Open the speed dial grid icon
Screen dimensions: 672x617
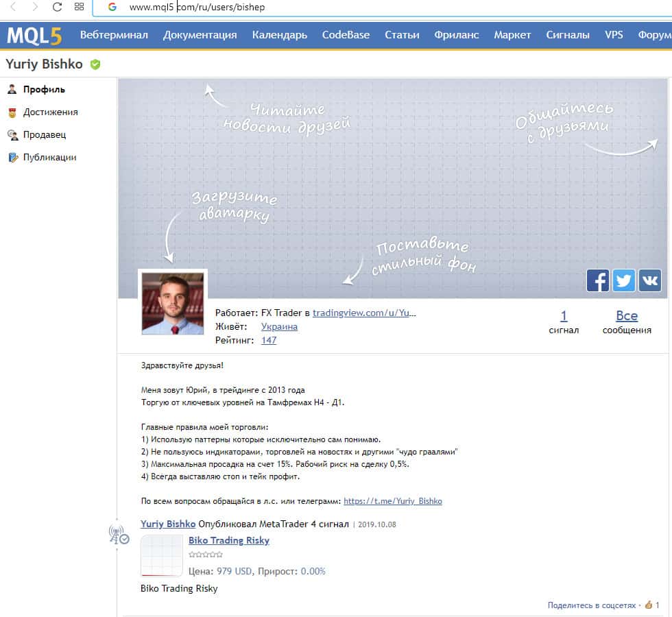pyautogui.click(x=79, y=7)
